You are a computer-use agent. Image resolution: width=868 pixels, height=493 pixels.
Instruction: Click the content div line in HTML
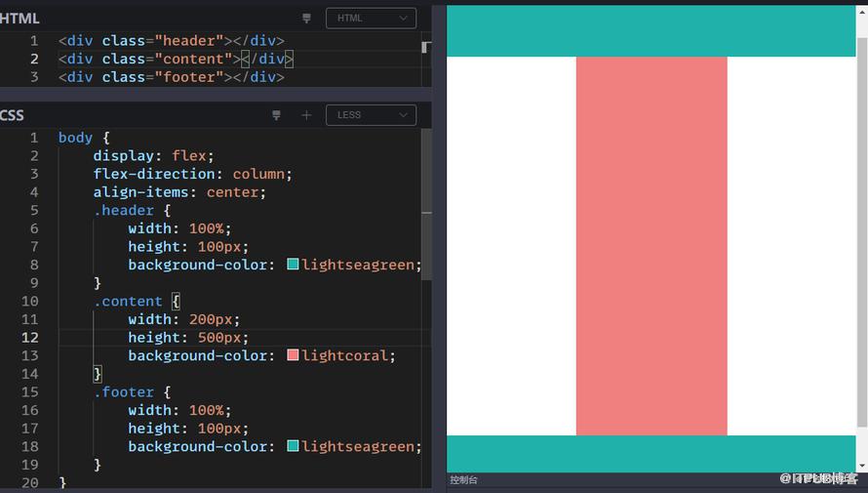pos(176,59)
